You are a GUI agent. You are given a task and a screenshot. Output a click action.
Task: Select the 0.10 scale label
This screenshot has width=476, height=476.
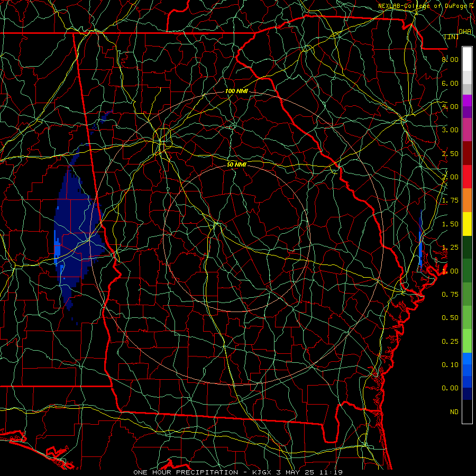coord(450,365)
